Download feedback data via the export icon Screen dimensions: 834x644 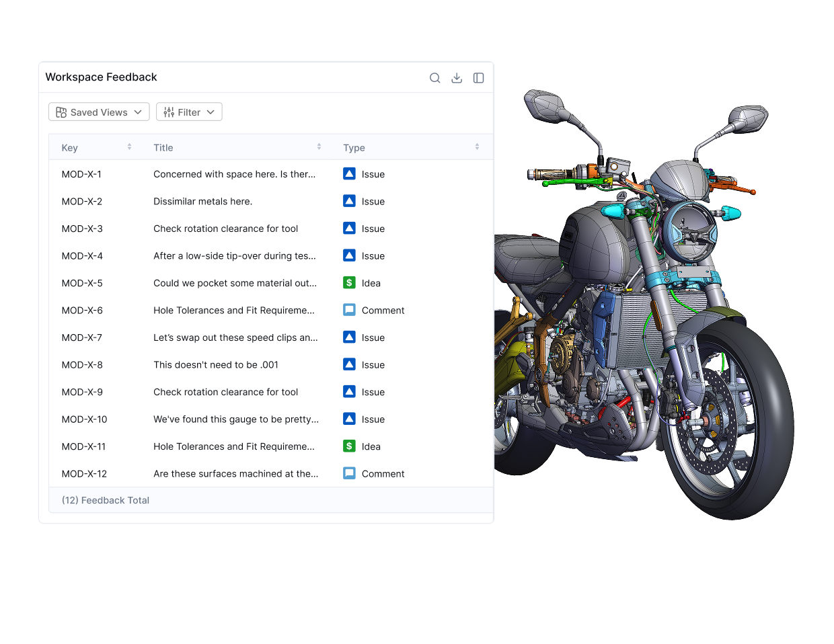457,77
